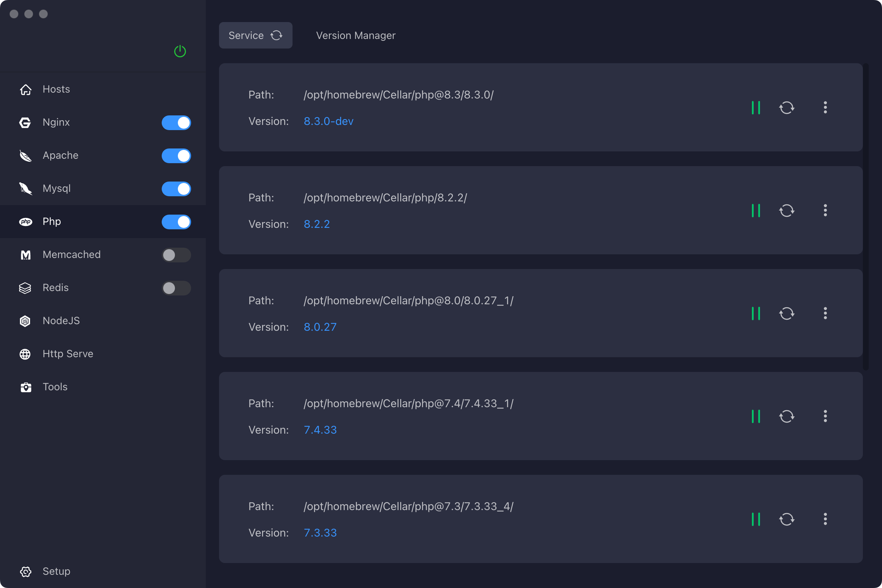Click the 8.2.2 version link
The height and width of the screenshot is (588, 882).
click(x=316, y=224)
